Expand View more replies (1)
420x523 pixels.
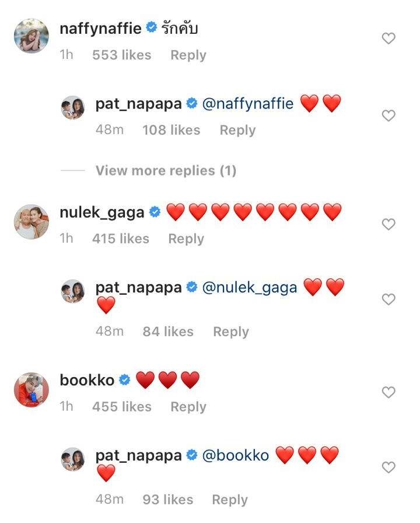click(166, 170)
